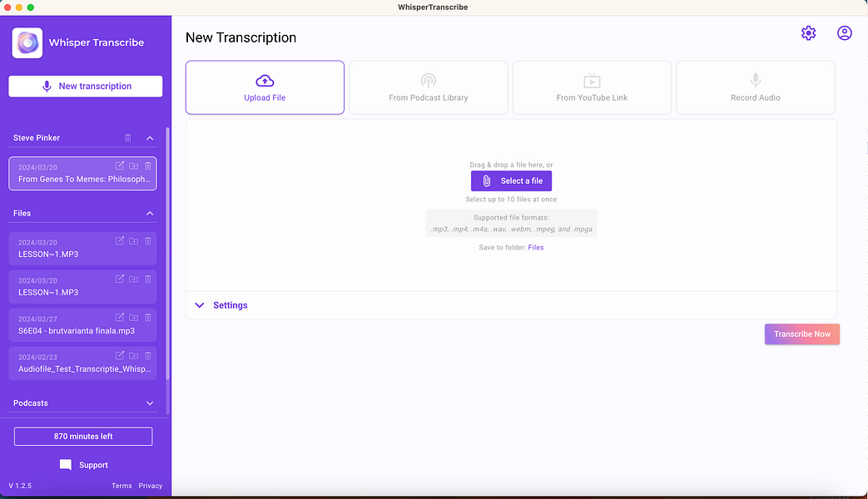Open the account profile icon

pyautogui.click(x=845, y=33)
